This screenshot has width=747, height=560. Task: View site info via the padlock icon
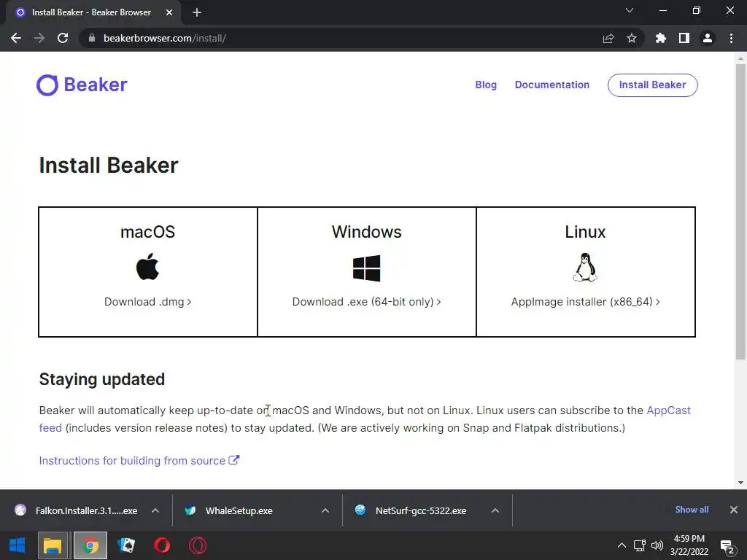click(92, 38)
